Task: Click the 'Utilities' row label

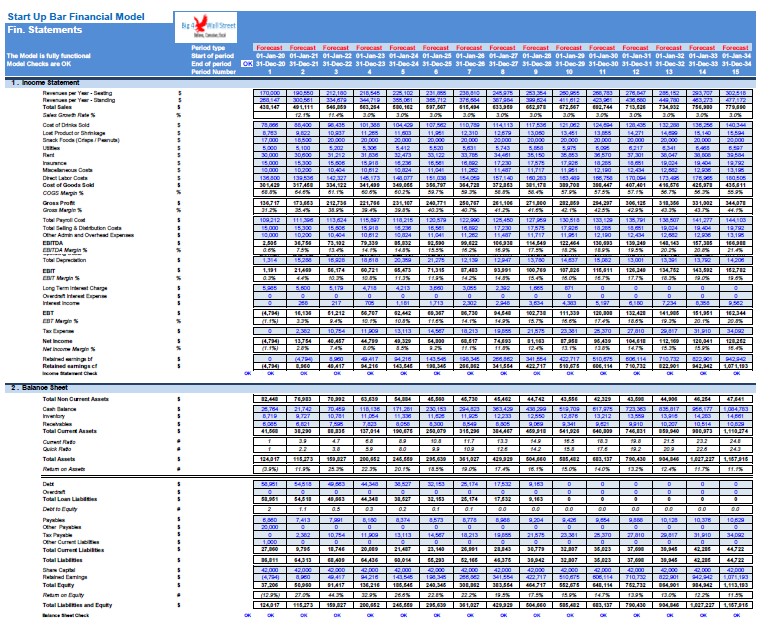Action: pos(51,148)
